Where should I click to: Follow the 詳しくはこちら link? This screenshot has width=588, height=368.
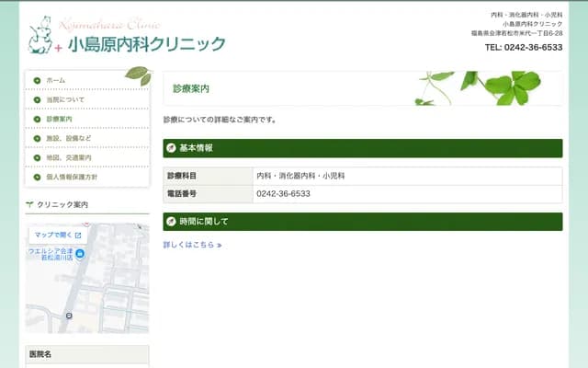(x=192, y=245)
